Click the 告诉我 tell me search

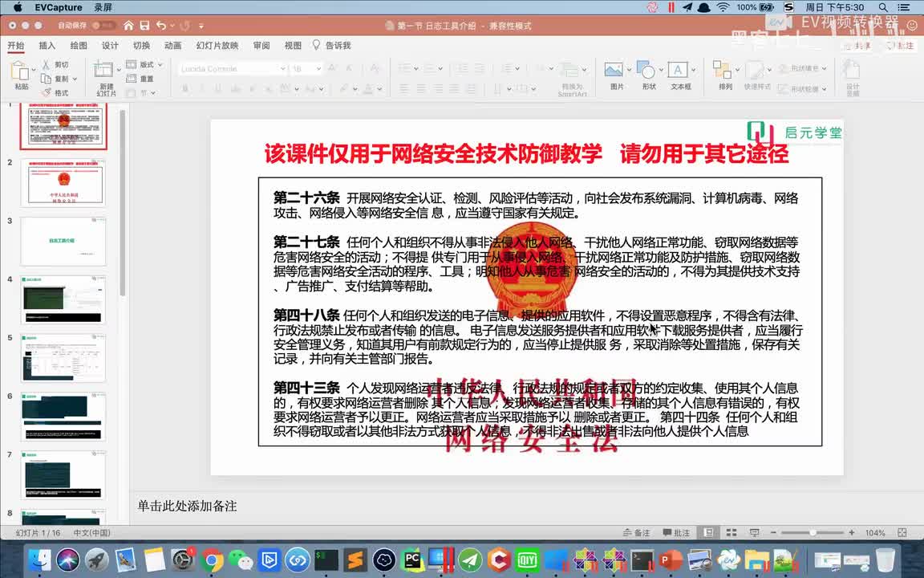(x=332, y=46)
